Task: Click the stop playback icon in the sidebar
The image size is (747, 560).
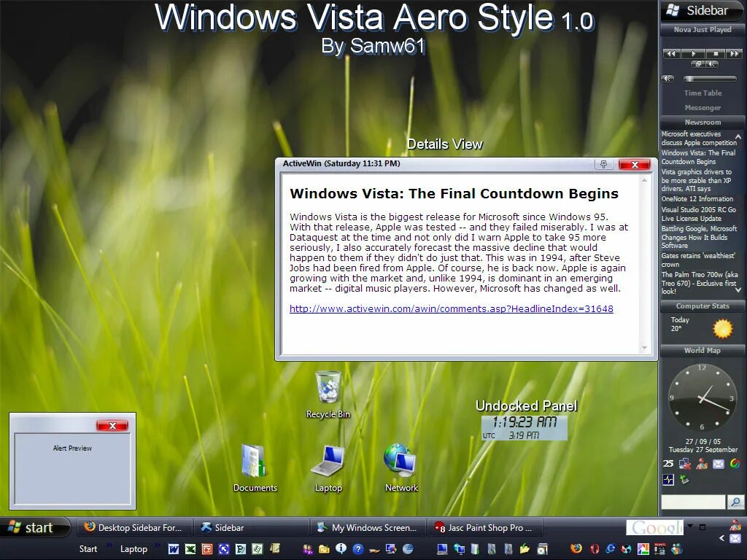Action: click(715, 53)
